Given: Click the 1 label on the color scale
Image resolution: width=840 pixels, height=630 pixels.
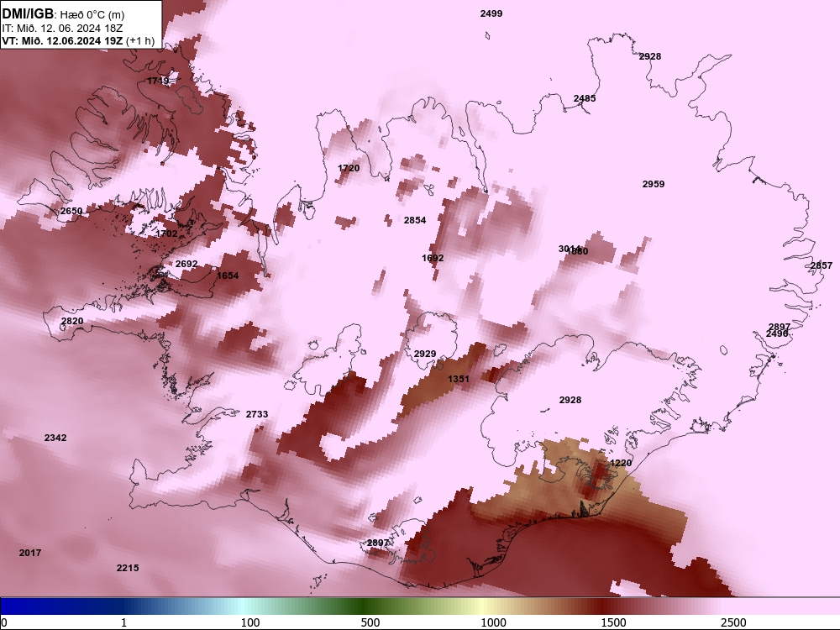Looking at the screenshot, I should [123, 622].
